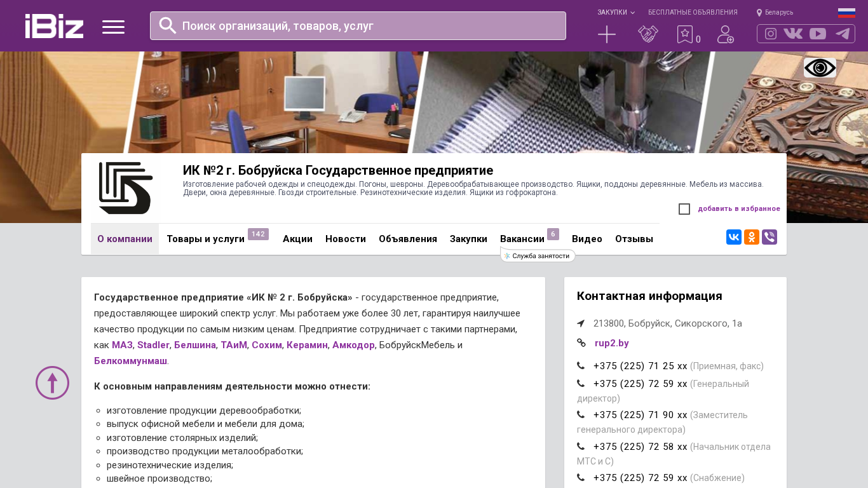Open the handshake partners icon

click(x=648, y=34)
